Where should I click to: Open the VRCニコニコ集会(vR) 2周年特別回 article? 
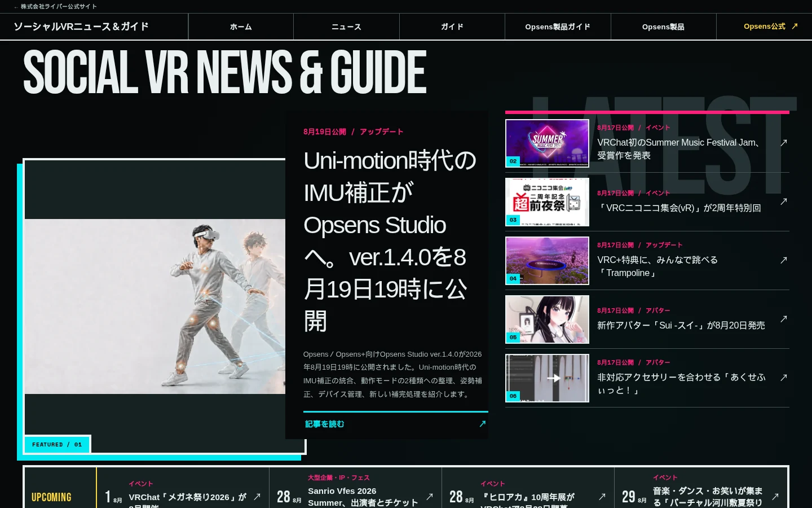[679, 208]
